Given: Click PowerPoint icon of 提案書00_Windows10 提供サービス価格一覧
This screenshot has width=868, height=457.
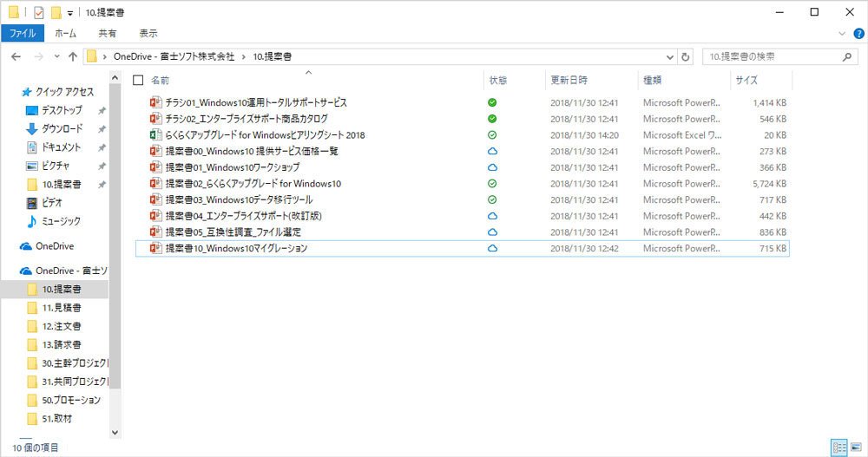Looking at the screenshot, I should click(x=155, y=151).
